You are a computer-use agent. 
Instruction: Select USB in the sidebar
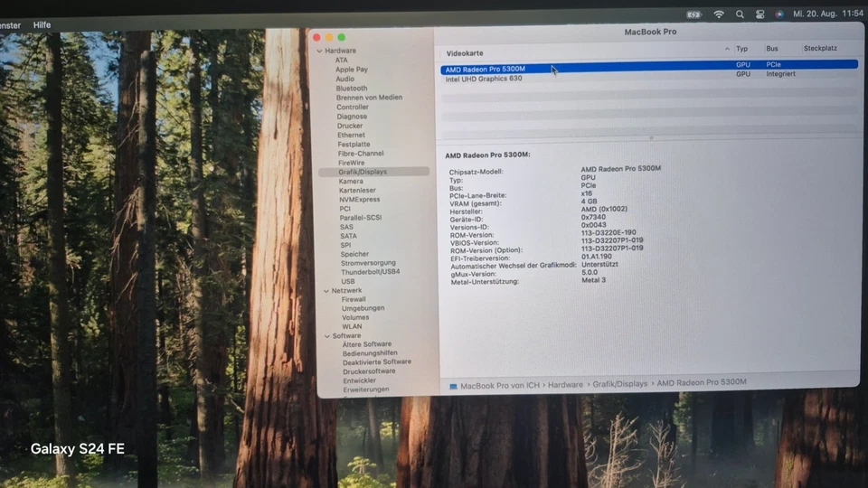(348, 282)
